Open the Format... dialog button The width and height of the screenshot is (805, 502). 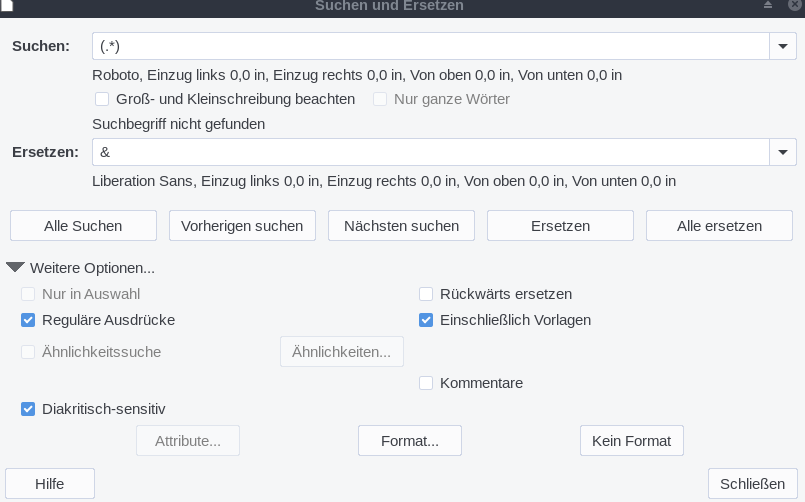tap(410, 441)
